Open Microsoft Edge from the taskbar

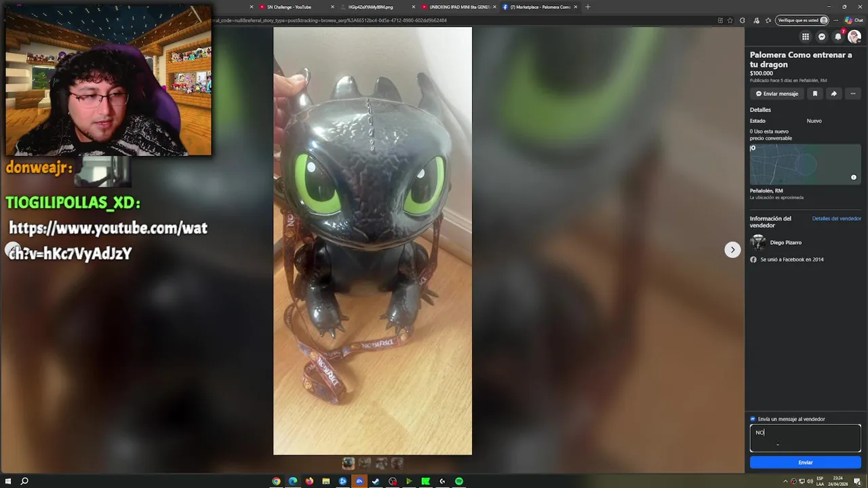[293, 481]
